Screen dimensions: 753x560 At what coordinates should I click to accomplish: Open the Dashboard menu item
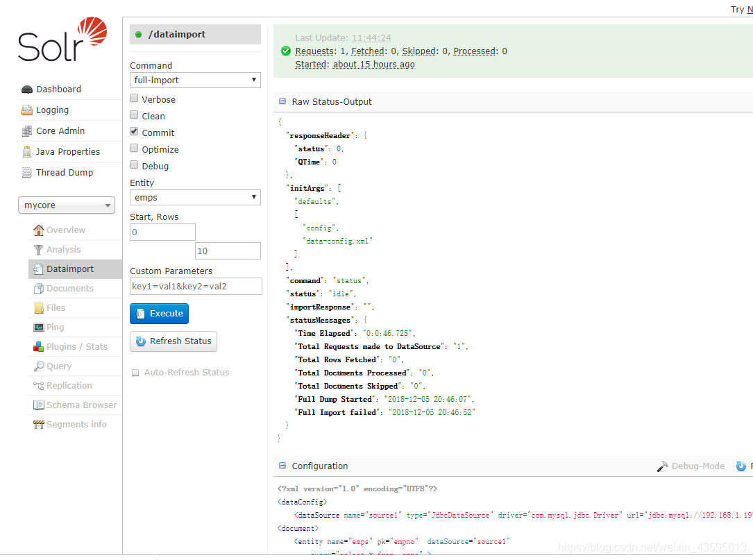[58, 90]
